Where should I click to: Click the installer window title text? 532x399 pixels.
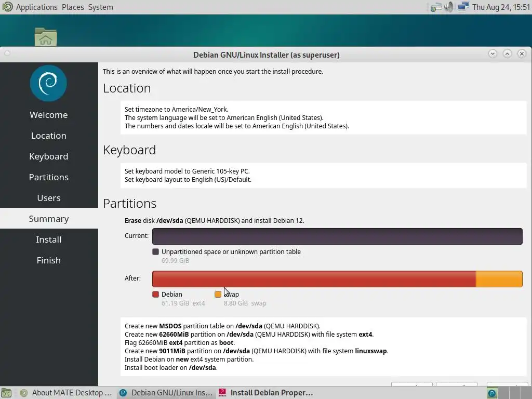click(267, 55)
